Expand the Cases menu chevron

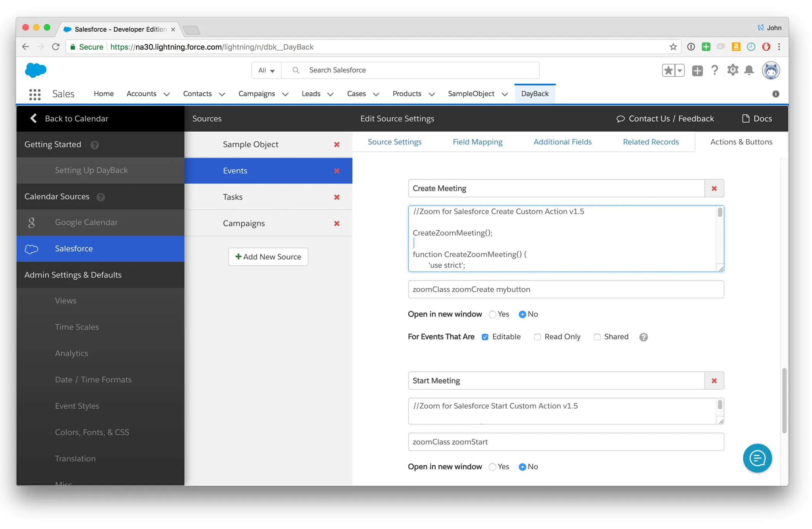[376, 94]
